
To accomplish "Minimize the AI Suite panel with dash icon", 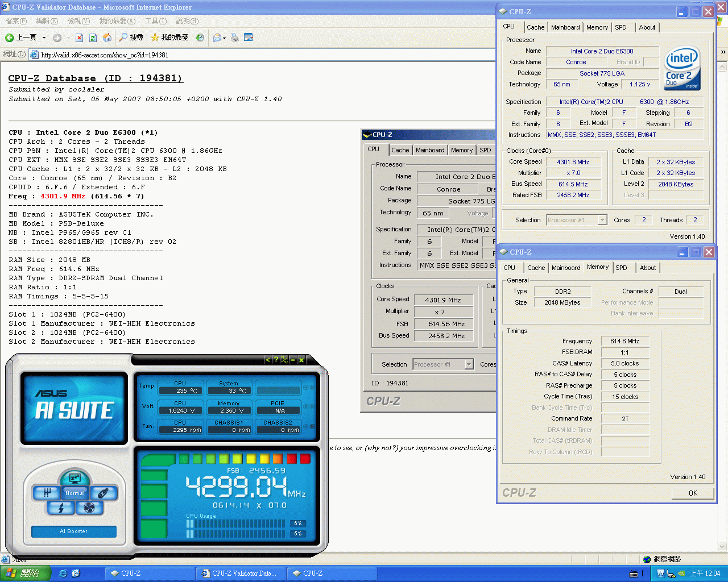I will 293,360.
